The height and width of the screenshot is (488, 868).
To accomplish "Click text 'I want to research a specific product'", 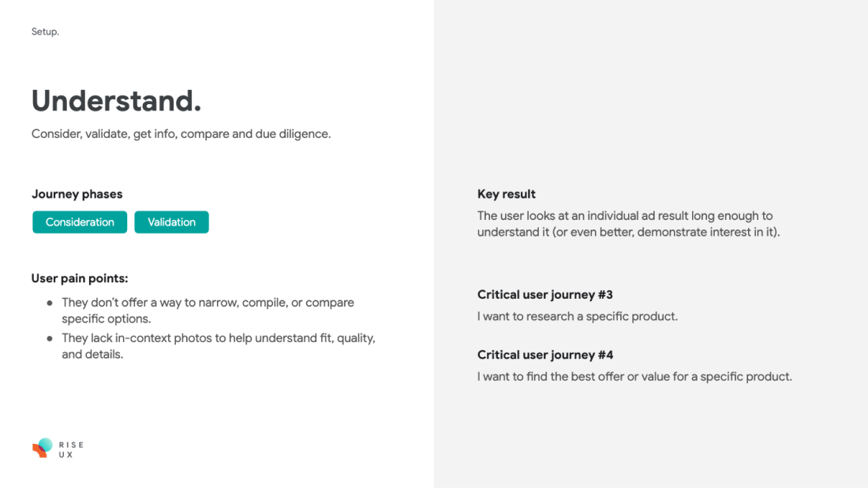I will 578,316.
